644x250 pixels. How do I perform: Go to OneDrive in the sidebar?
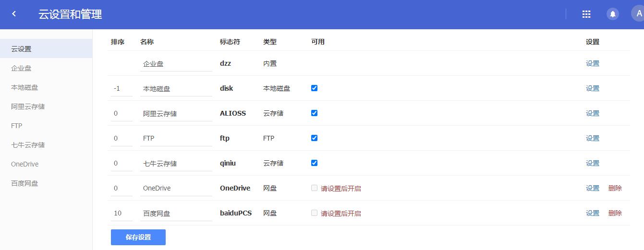(25, 164)
